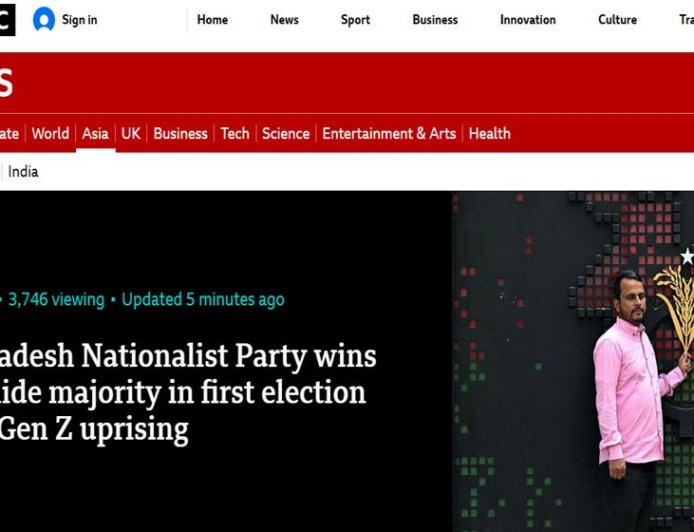Switch to the UK news tab
This screenshot has height=532, width=694.
pos(131,133)
